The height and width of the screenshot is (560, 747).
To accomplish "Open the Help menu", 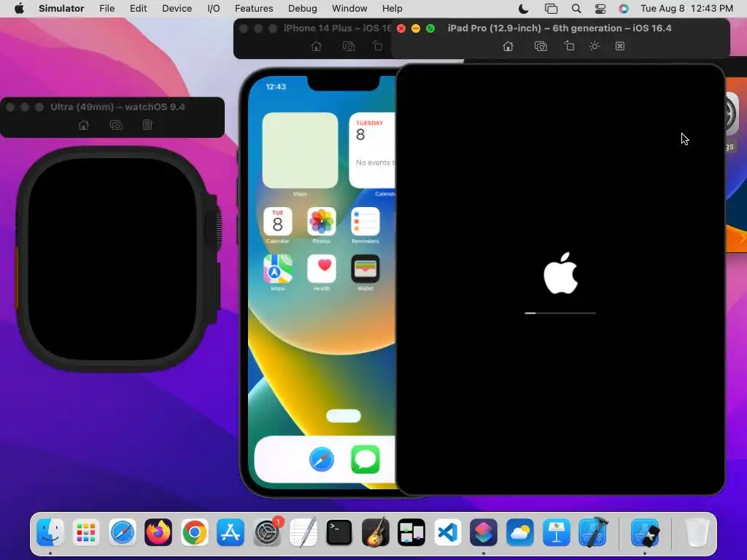I will point(392,9).
